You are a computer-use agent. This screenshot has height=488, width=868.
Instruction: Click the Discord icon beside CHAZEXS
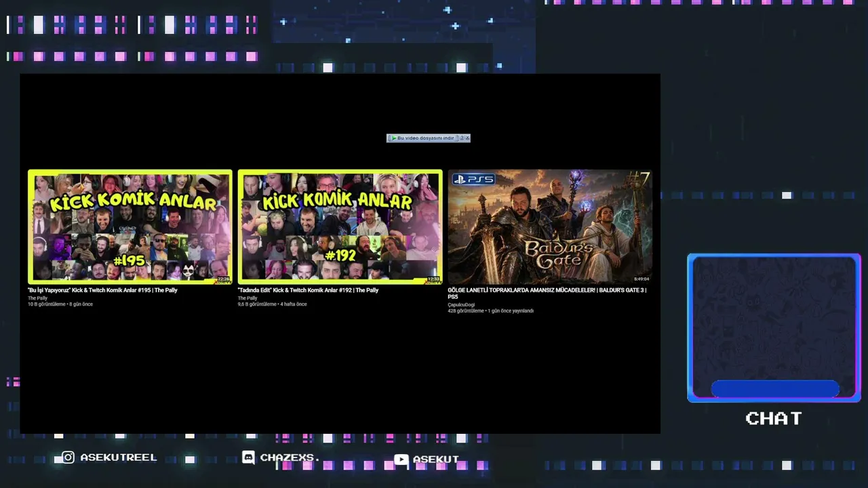(x=249, y=457)
